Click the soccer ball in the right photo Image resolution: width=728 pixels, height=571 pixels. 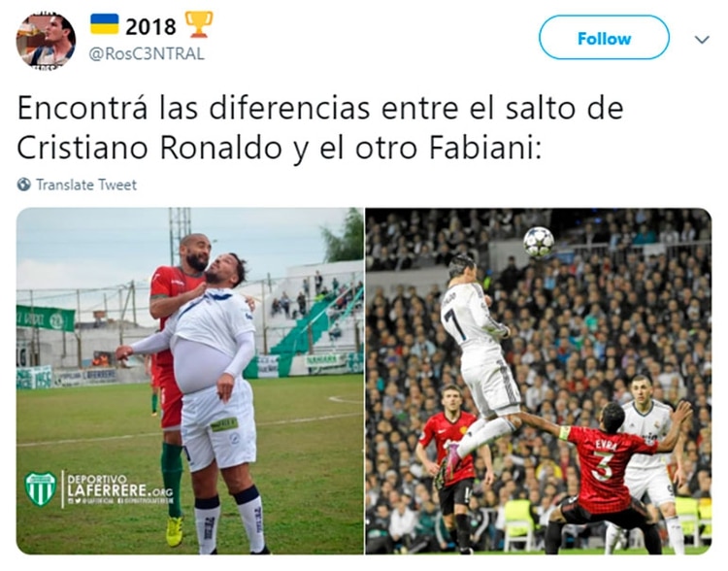tap(539, 242)
